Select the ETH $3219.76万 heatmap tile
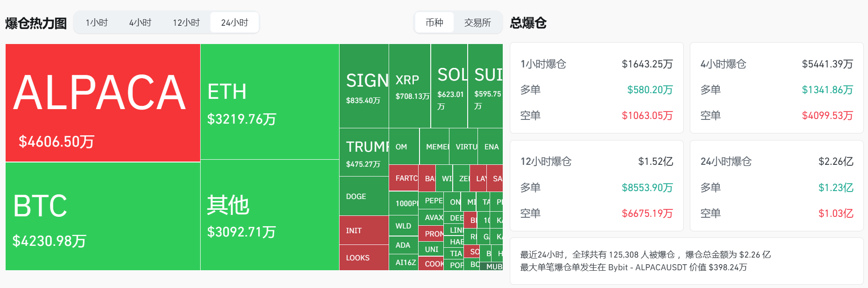The height and width of the screenshot is (288, 868). 270,102
